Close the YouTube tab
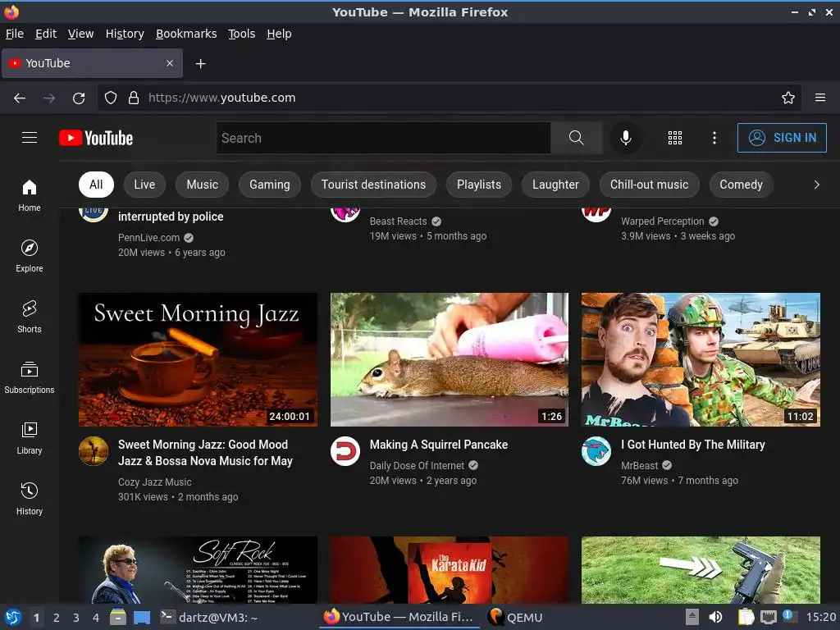The width and height of the screenshot is (840, 630). (170, 63)
